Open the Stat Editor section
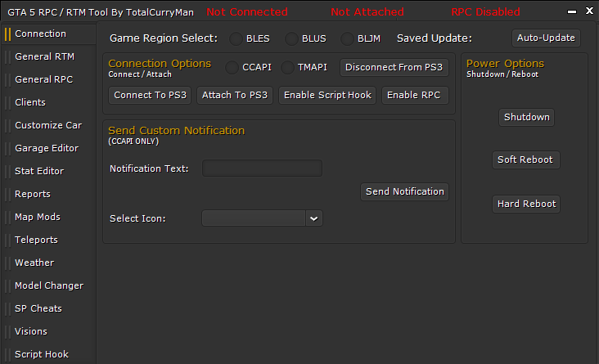599x364 pixels. click(x=39, y=171)
